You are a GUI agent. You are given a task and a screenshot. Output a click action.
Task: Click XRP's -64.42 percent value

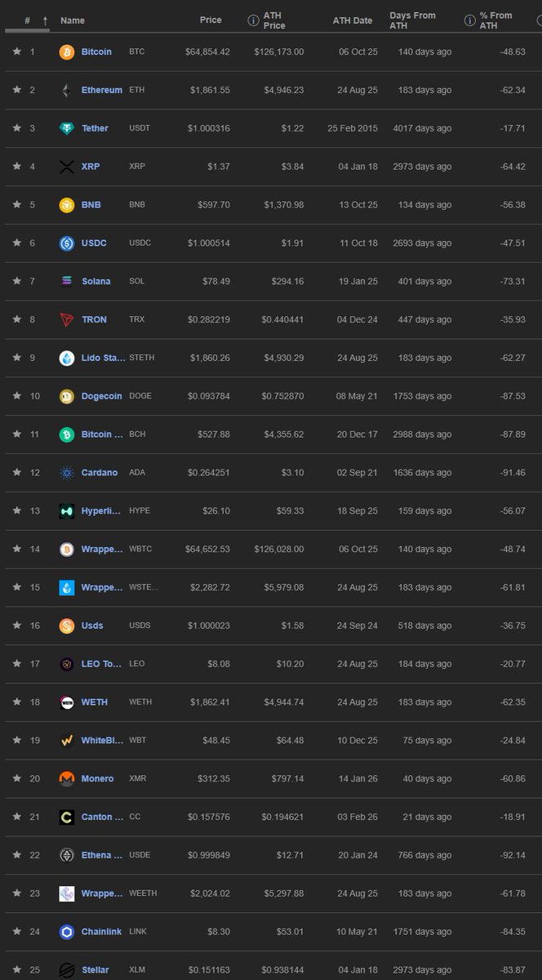click(x=511, y=167)
